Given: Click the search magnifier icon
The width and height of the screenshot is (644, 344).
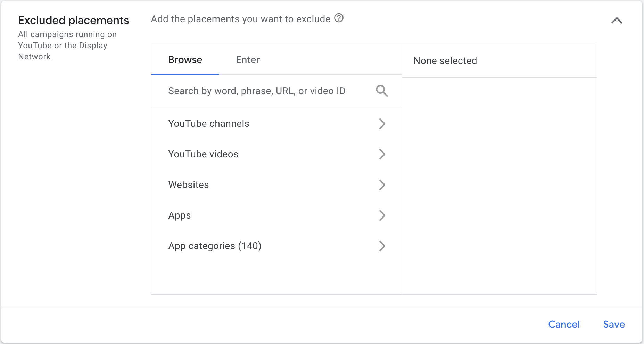Looking at the screenshot, I should pyautogui.click(x=381, y=91).
